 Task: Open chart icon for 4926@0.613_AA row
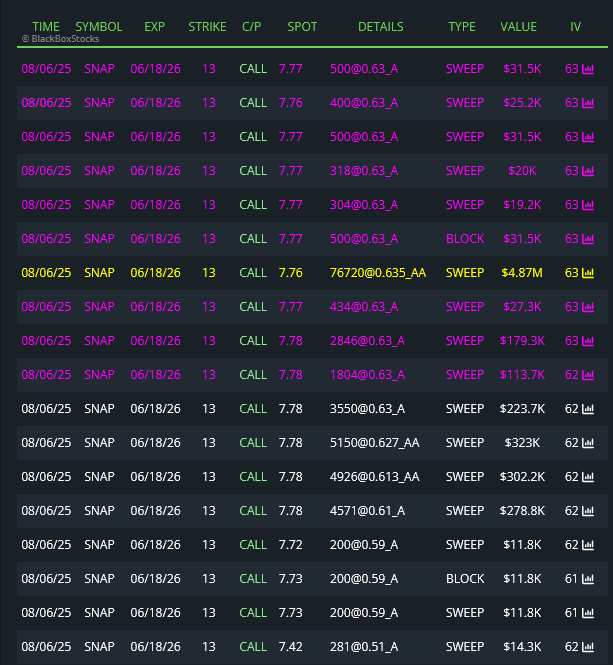[x=588, y=477]
